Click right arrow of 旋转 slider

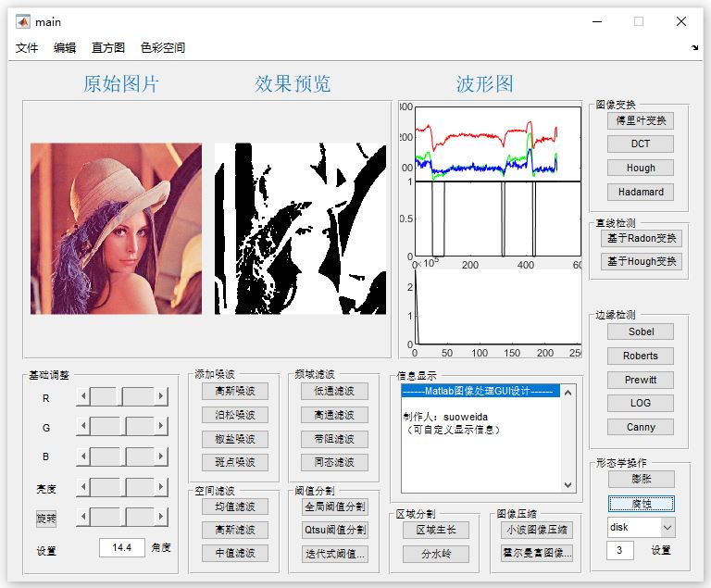pyautogui.click(x=161, y=517)
